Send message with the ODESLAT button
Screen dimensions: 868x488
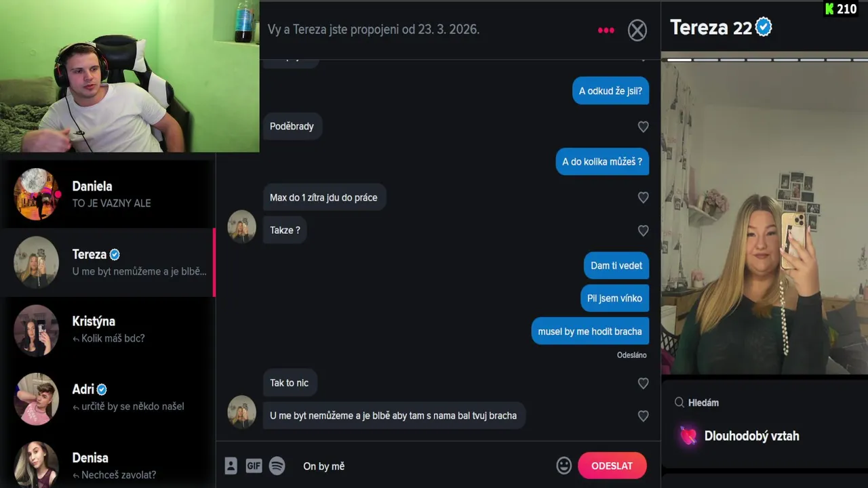(x=612, y=466)
